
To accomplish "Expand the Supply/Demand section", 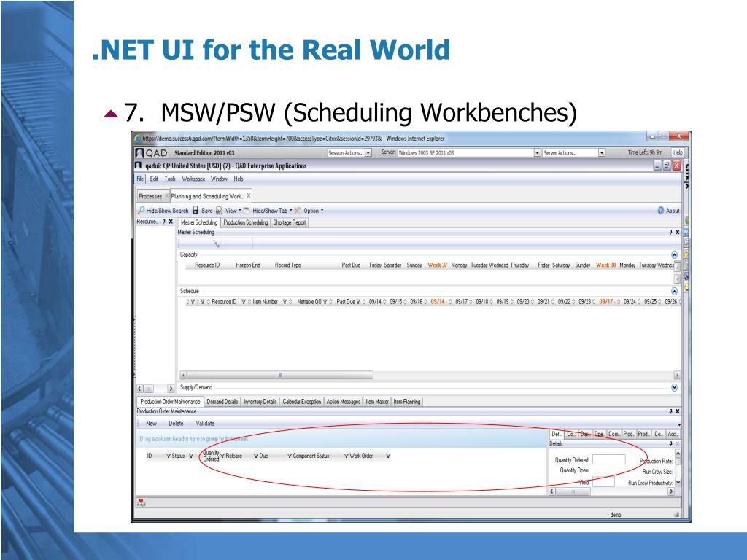I will pyautogui.click(x=674, y=388).
